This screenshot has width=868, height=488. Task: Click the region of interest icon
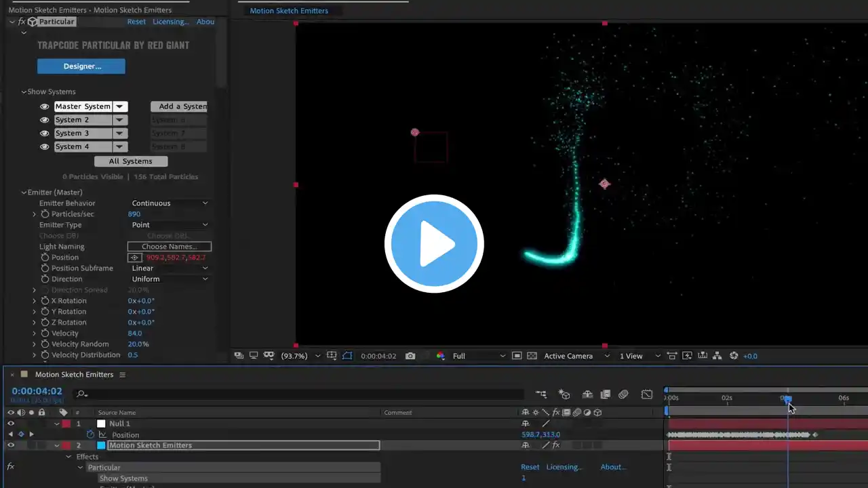(x=517, y=356)
